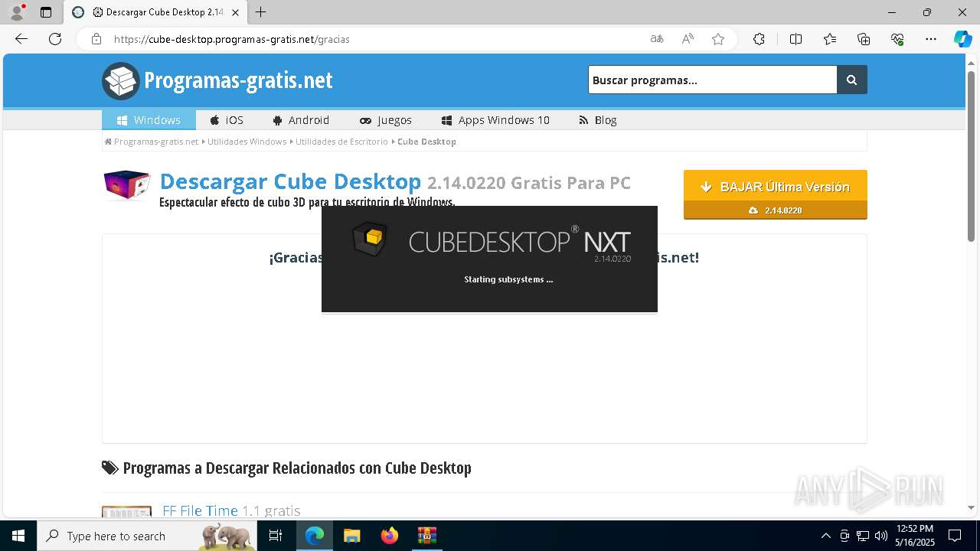This screenshot has height=551, width=980.
Task: Go back to the previous page
Action: click(21, 39)
